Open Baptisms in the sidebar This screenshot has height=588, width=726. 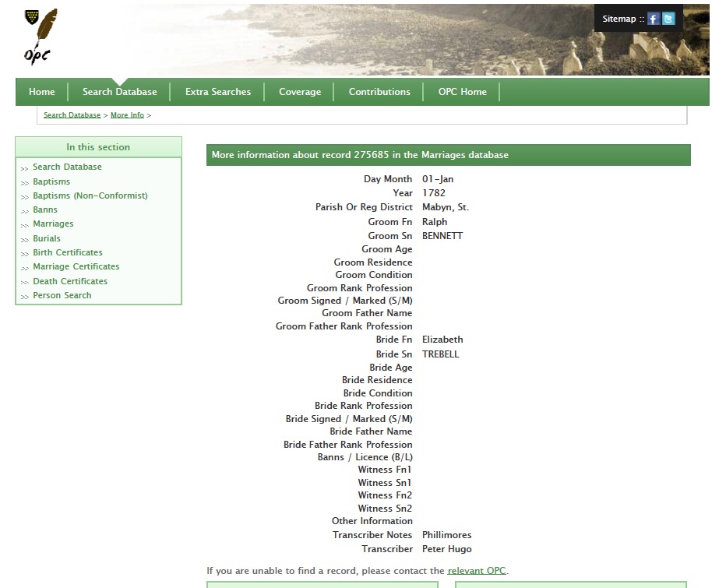pyautogui.click(x=51, y=181)
